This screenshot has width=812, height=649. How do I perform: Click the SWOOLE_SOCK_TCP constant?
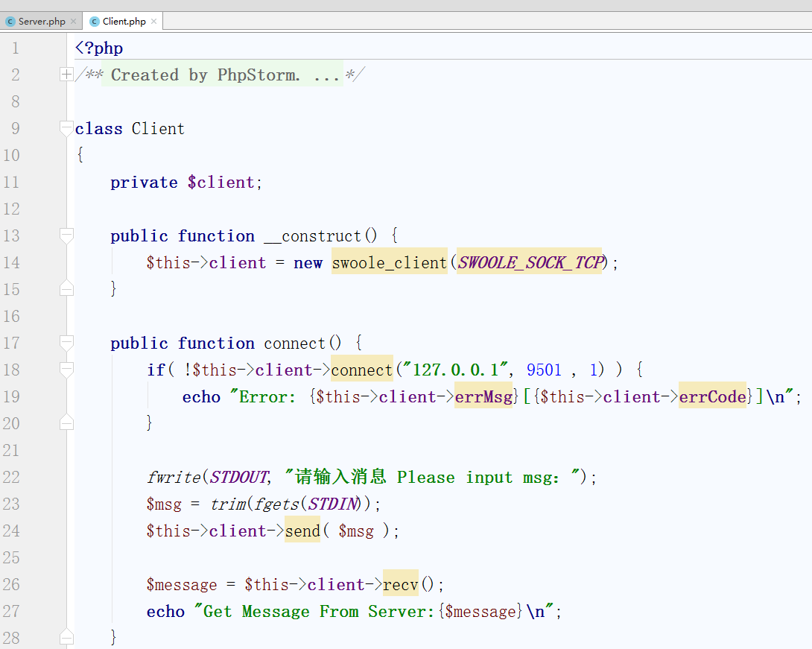pyautogui.click(x=529, y=262)
